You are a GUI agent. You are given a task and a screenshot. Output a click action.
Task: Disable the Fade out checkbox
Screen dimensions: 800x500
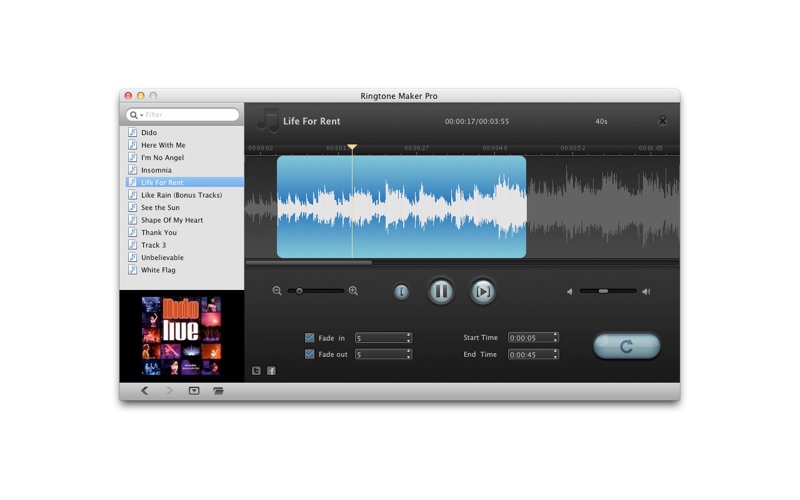[x=309, y=354]
